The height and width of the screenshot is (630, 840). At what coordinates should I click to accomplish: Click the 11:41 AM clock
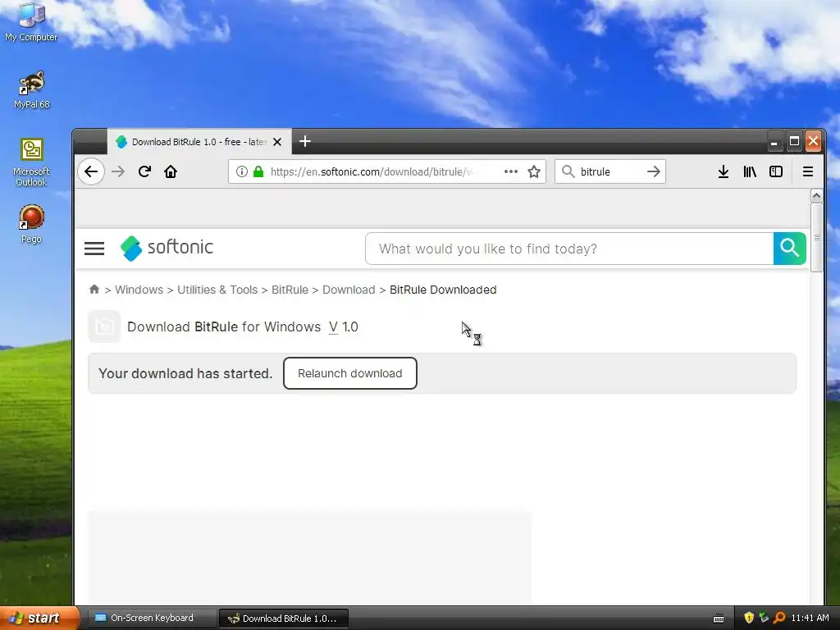810,618
